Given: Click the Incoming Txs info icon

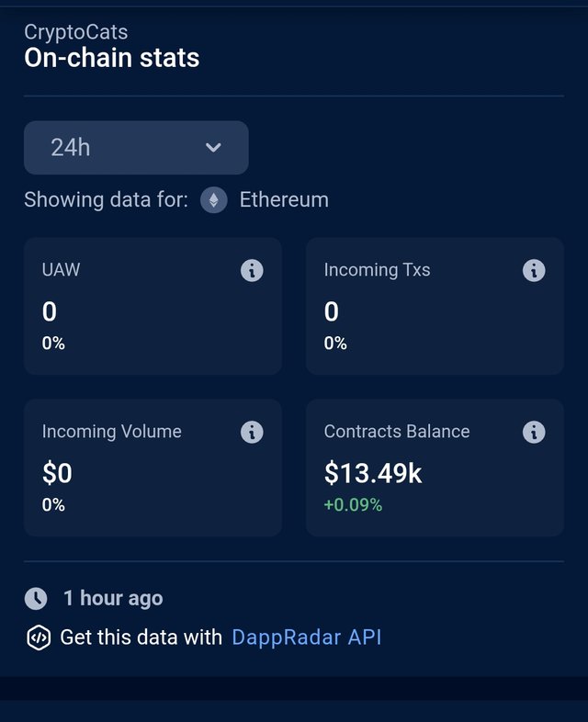Looking at the screenshot, I should pos(534,270).
